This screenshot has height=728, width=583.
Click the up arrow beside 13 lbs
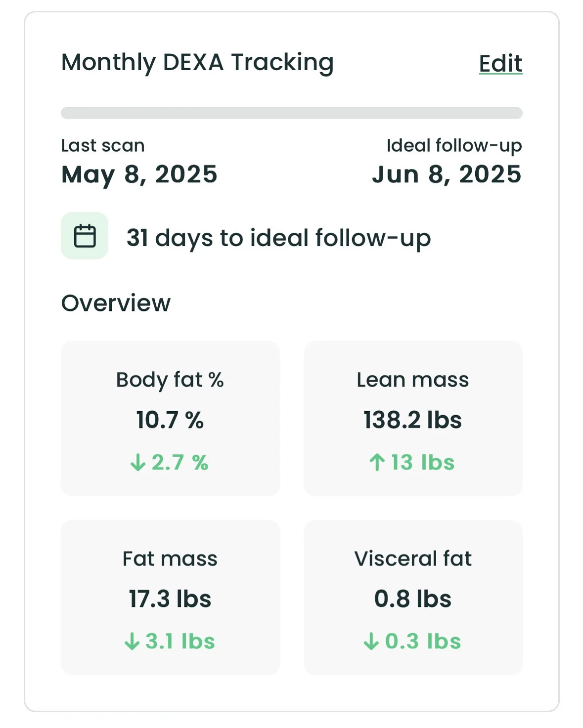click(377, 463)
